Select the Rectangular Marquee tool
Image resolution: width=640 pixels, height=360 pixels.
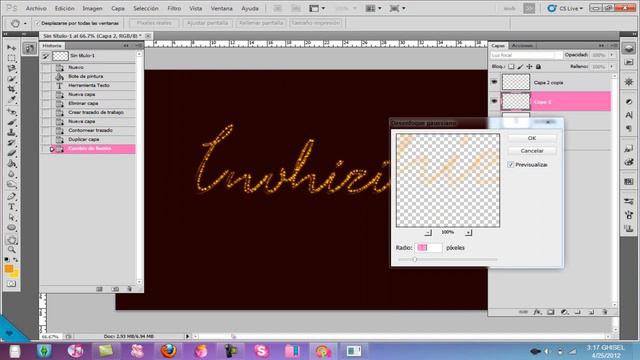click(x=11, y=58)
